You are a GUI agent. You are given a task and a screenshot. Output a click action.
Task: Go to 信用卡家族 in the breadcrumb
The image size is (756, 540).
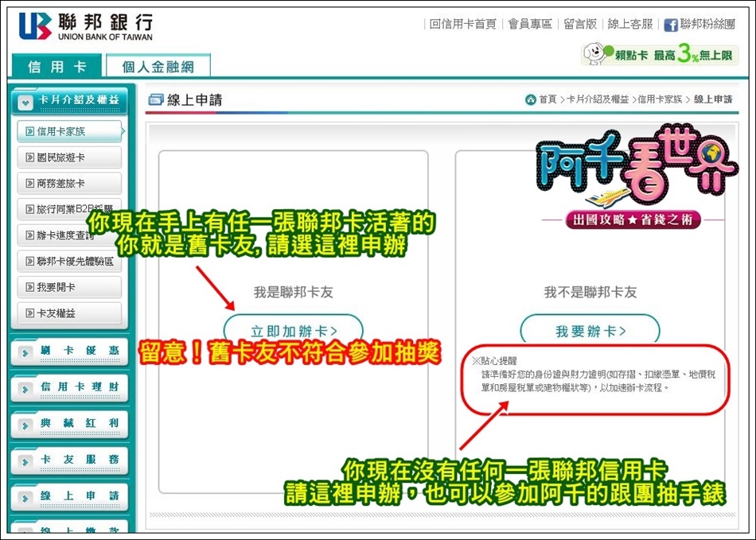click(660, 99)
